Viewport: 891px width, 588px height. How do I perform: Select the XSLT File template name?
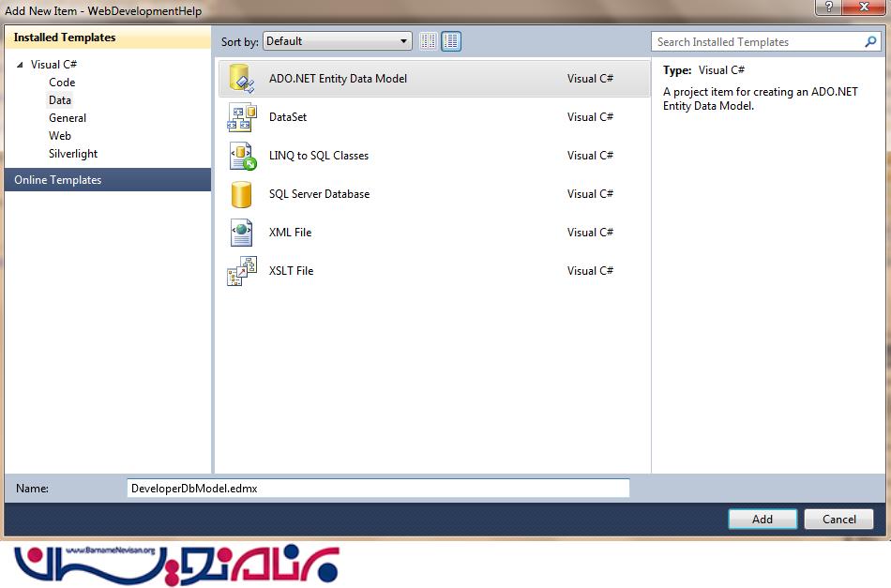click(x=291, y=271)
